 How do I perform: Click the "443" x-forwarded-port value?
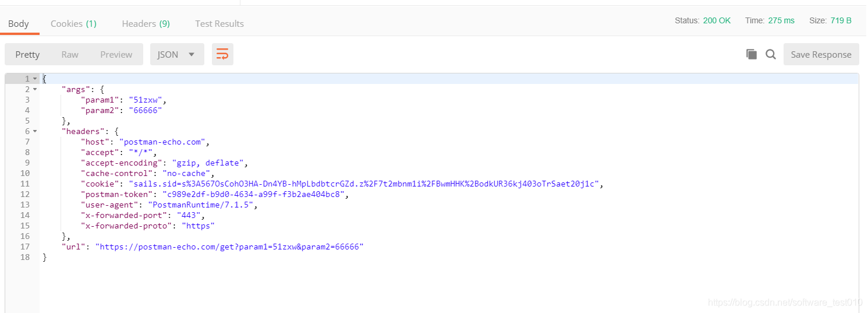[189, 215]
